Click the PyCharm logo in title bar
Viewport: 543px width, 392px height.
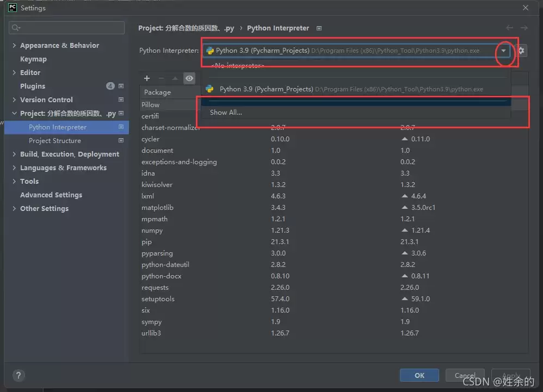pos(12,8)
